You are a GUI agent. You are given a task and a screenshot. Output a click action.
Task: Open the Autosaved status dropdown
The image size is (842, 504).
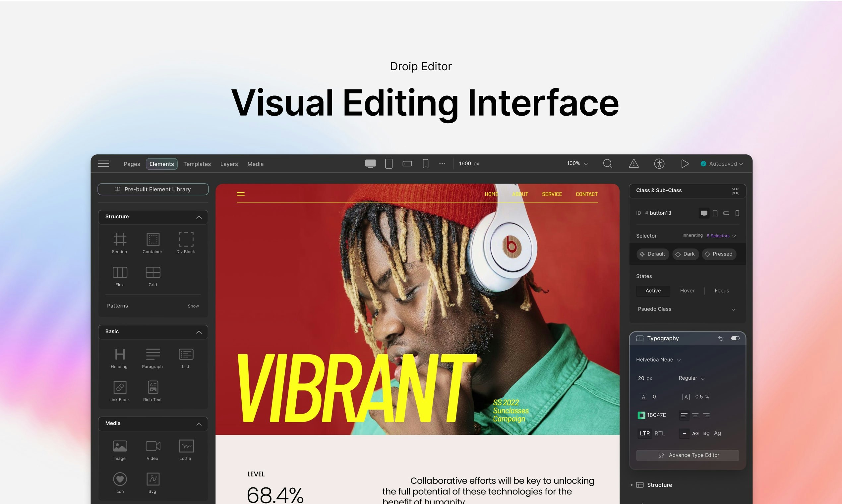tap(721, 164)
